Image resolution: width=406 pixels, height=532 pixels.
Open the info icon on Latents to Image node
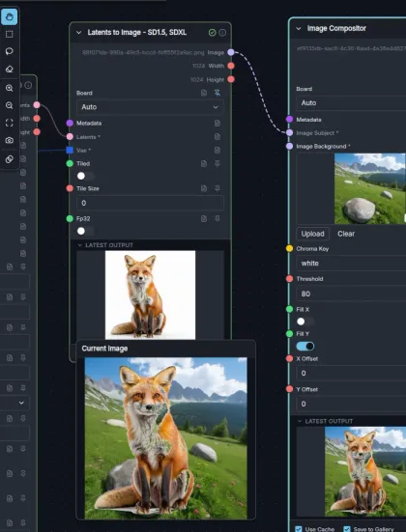click(x=222, y=33)
